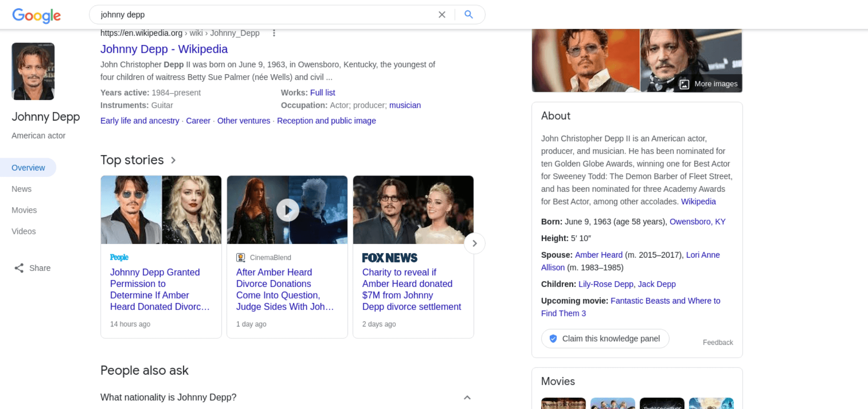Click Johnny Depp's profile thumbnail on left
The height and width of the screenshot is (409, 868).
33,72
